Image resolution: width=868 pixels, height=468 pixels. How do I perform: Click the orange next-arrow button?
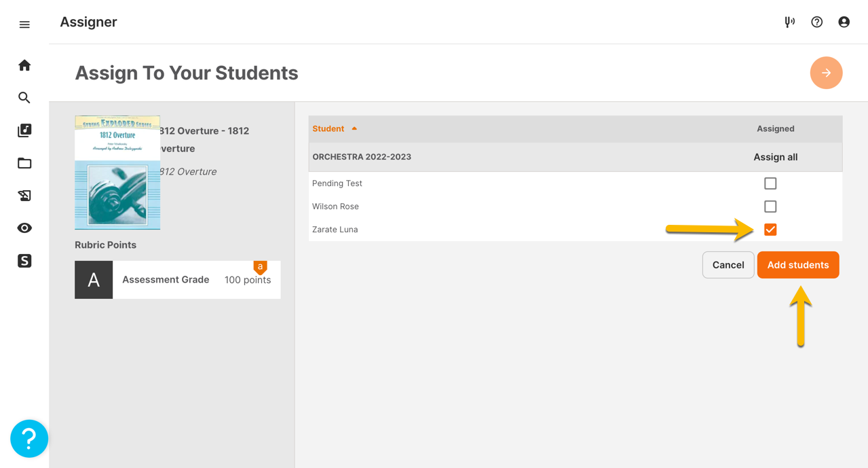tap(826, 73)
